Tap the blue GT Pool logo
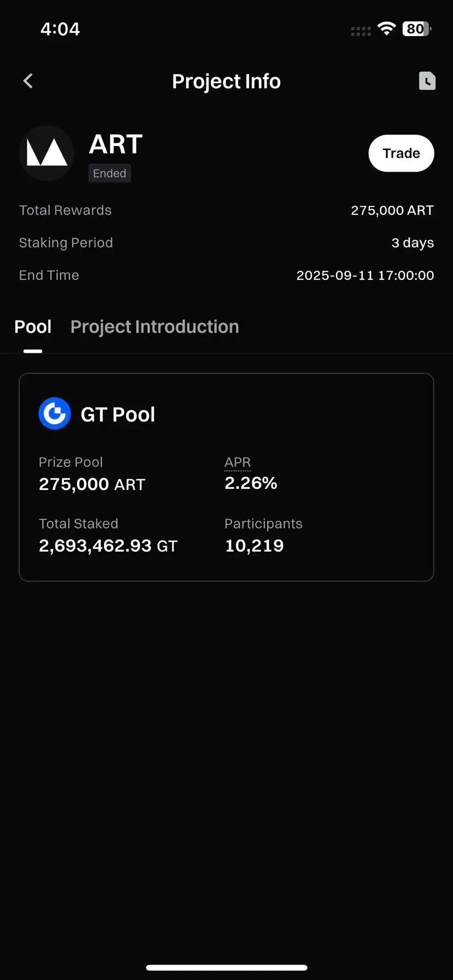Image resolution: width=453 pixels, height=980 pixels. coord(55,413)
